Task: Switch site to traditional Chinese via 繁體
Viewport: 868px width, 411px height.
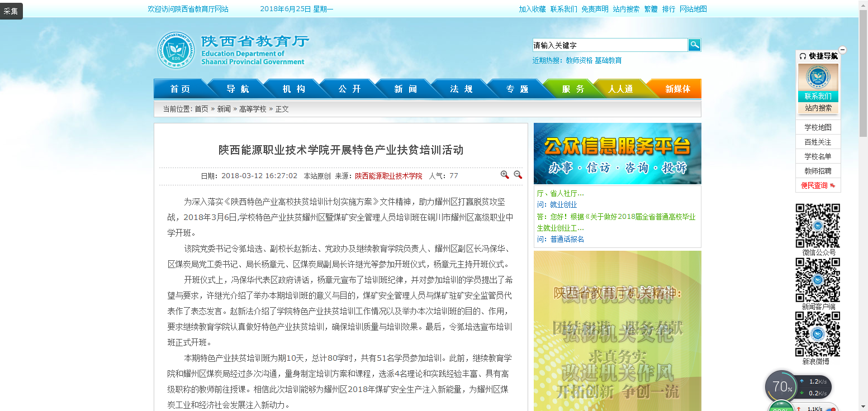Action: pyautogui.click(x=651, y=9)
